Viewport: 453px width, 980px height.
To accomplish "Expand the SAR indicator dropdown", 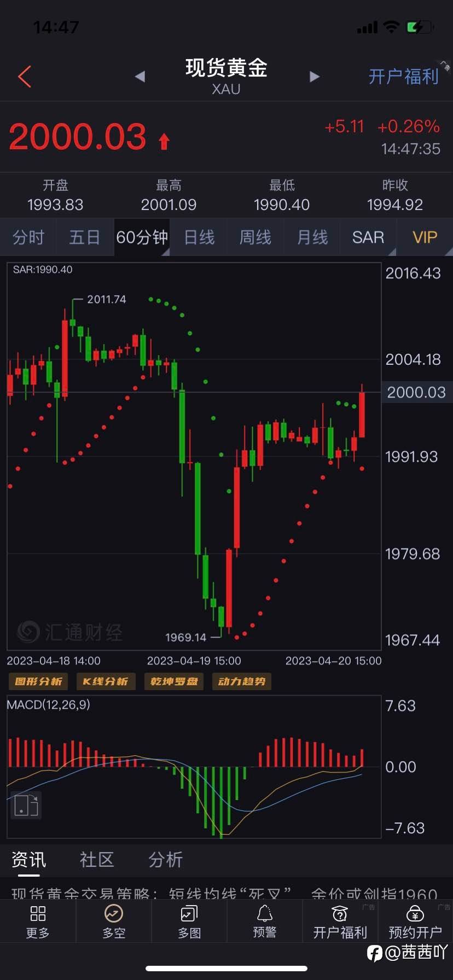I will (x=368, y=237).
